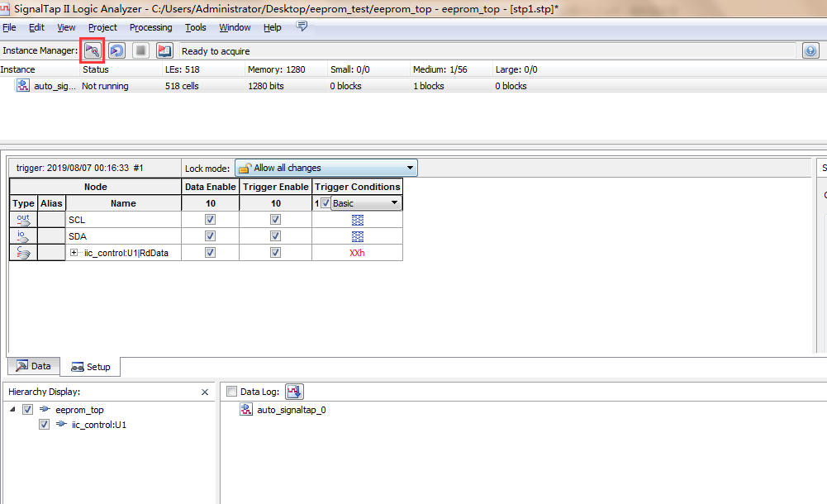Viewport: 827px width, 504px height.
Task: Open the Edit menu
Action: (x=36, y=27)
